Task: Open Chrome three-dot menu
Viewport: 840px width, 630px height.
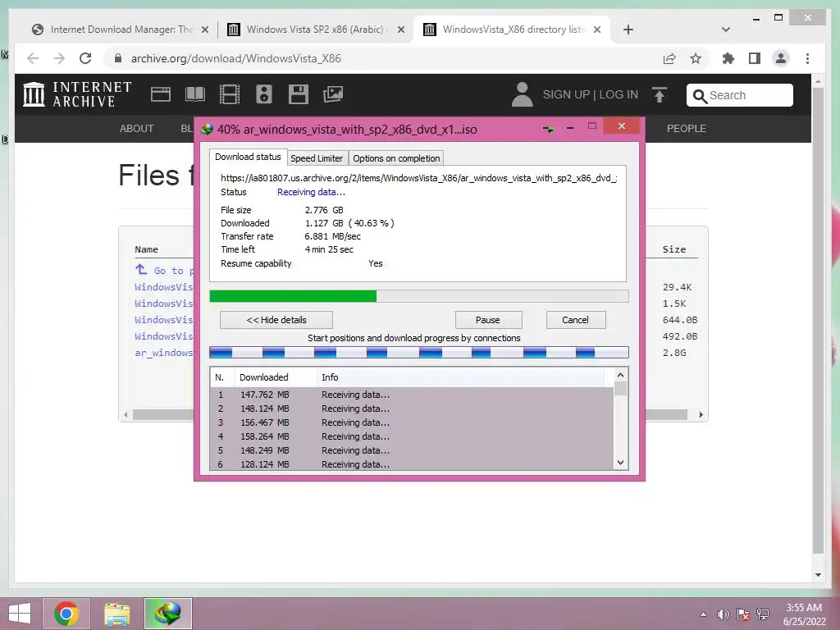Action: point(807,58)
